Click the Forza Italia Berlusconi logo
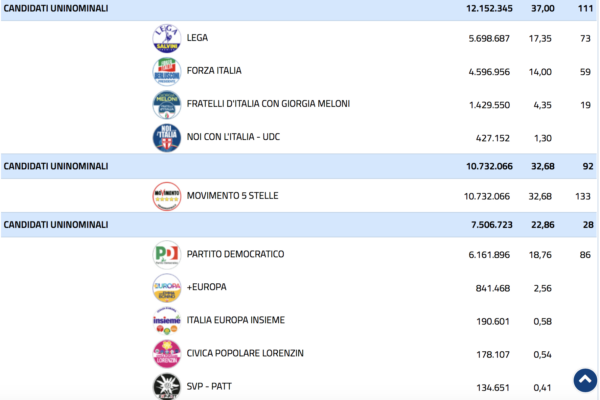600x400 pixels. 166,72
